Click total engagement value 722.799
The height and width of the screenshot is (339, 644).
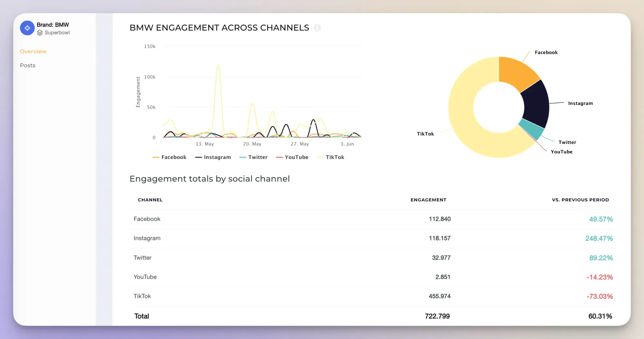tap(437, 316)
